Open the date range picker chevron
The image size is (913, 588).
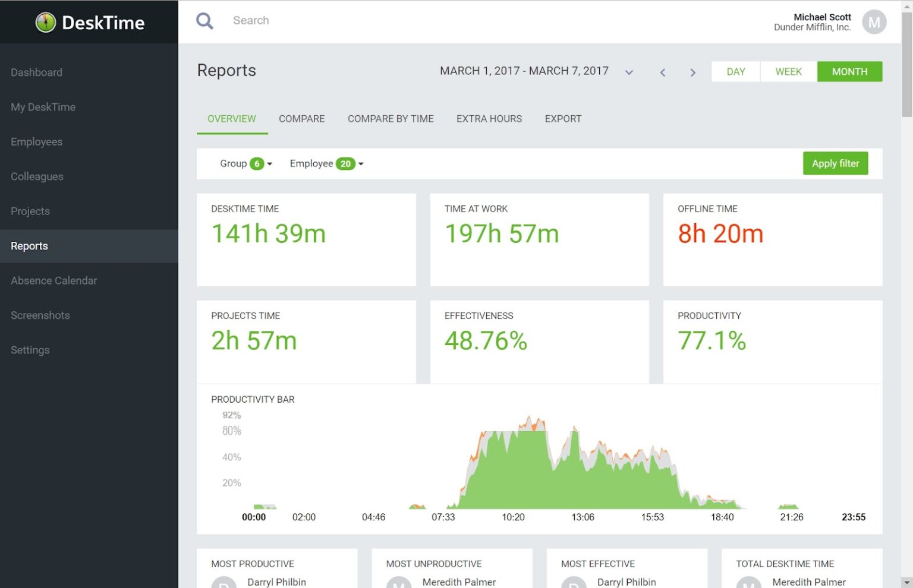(x=629, y=72)
